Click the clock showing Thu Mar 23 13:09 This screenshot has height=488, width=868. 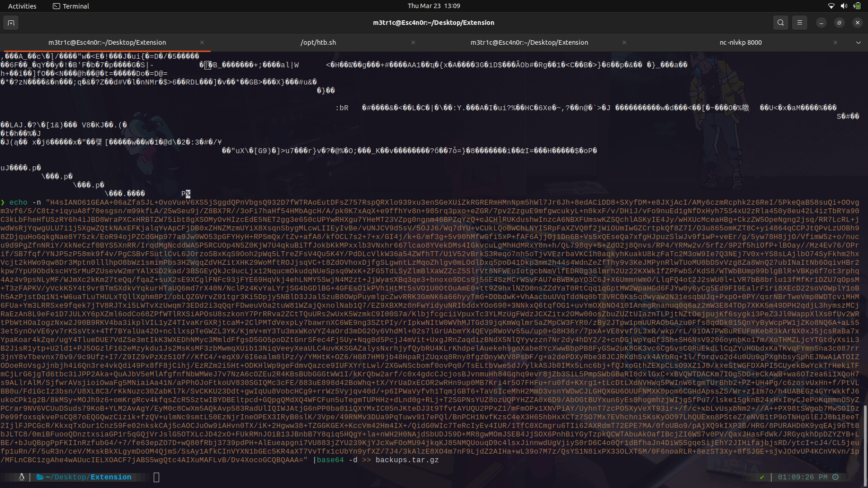click(434, 6)
